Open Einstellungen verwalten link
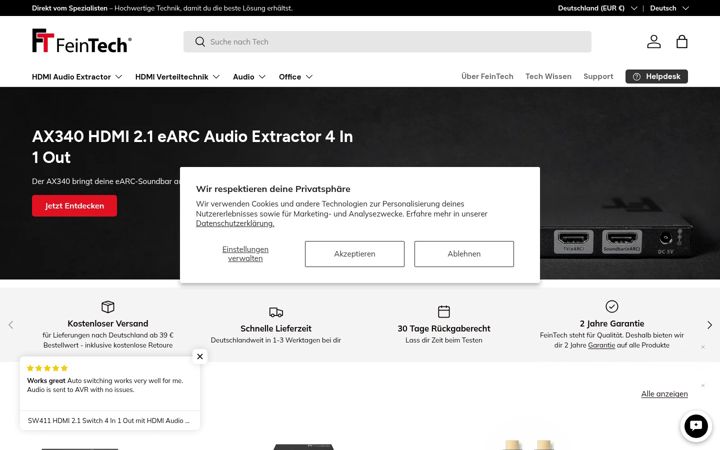Viewport: 720px width, 450px height. point(245,254)
